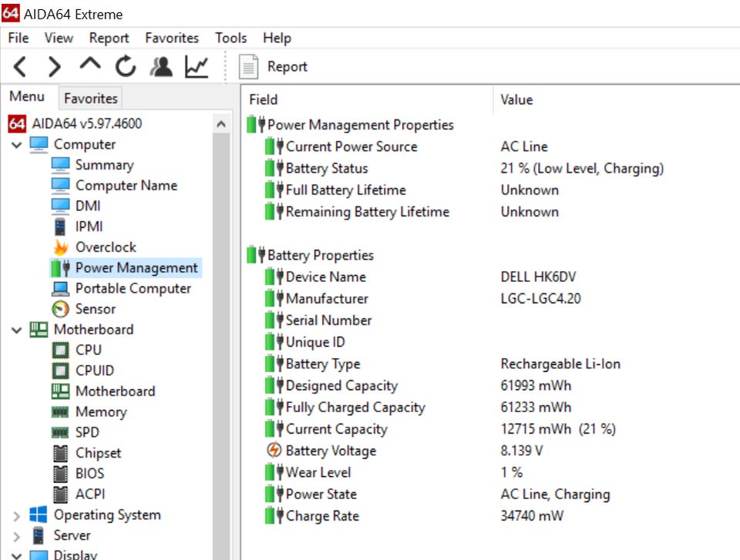Select the CPUID tree item
This screenshot has height=560, width=740.
click(x=95, y=371)
